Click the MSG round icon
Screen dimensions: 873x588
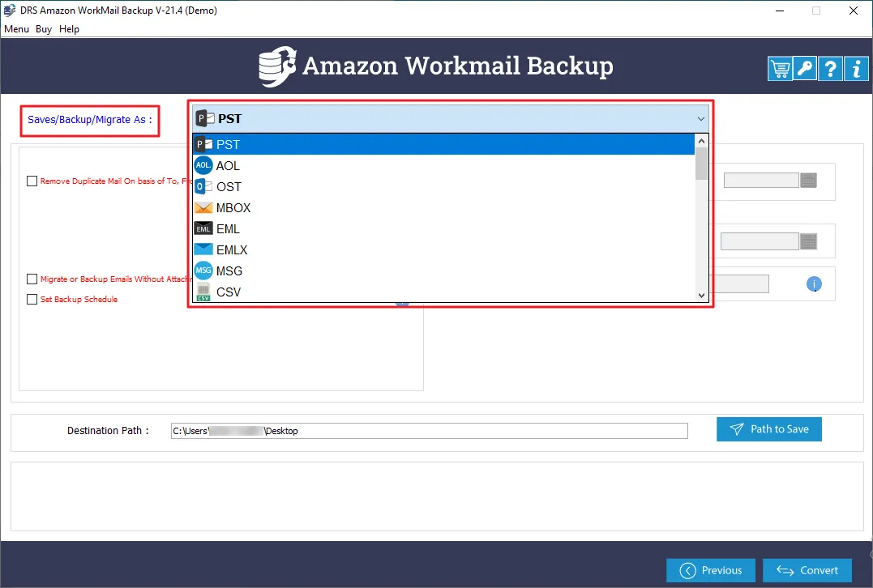click(x=203, y=271)
